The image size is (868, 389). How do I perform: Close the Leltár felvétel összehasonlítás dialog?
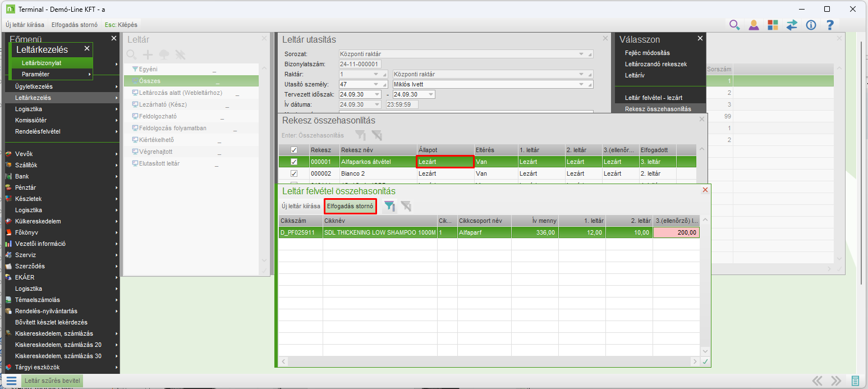pyautogui.click(x=705, y=190)
